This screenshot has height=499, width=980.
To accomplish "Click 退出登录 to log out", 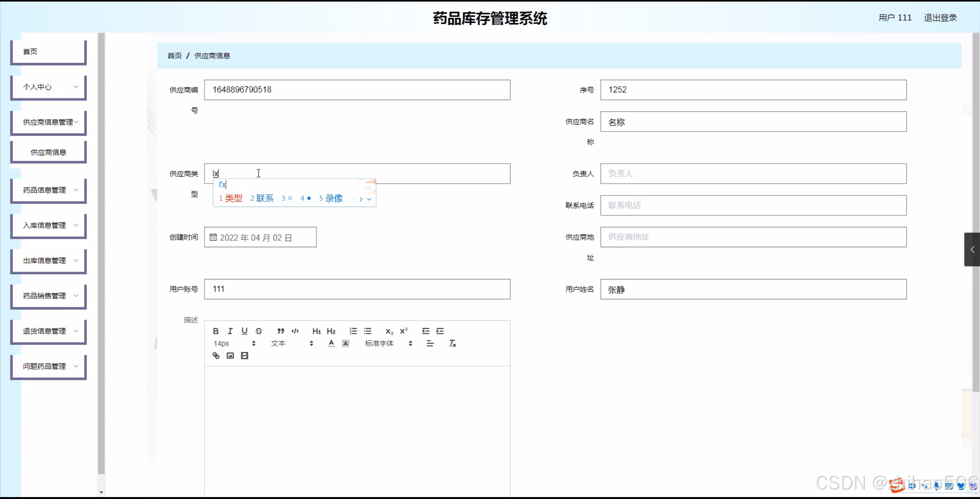I will point(940,17).
